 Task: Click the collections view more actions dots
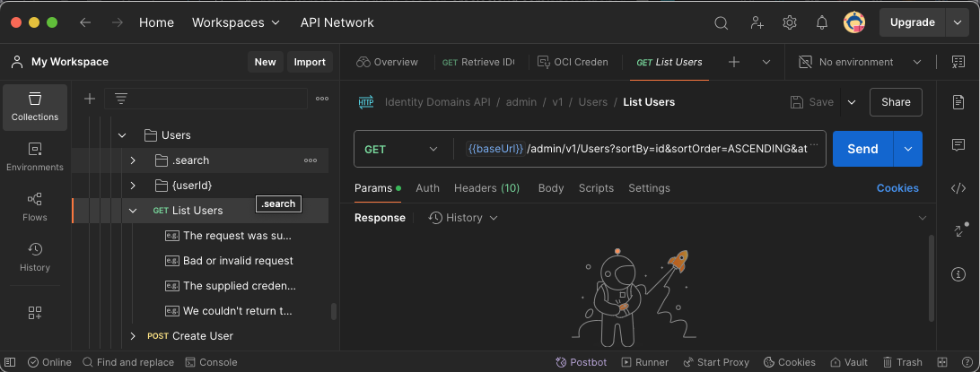coord(322,99)
